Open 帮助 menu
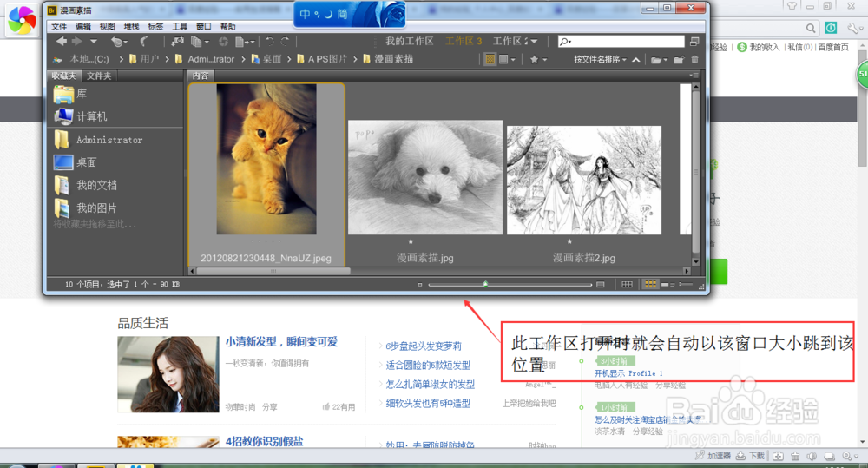868x468 pixels. 227,27
